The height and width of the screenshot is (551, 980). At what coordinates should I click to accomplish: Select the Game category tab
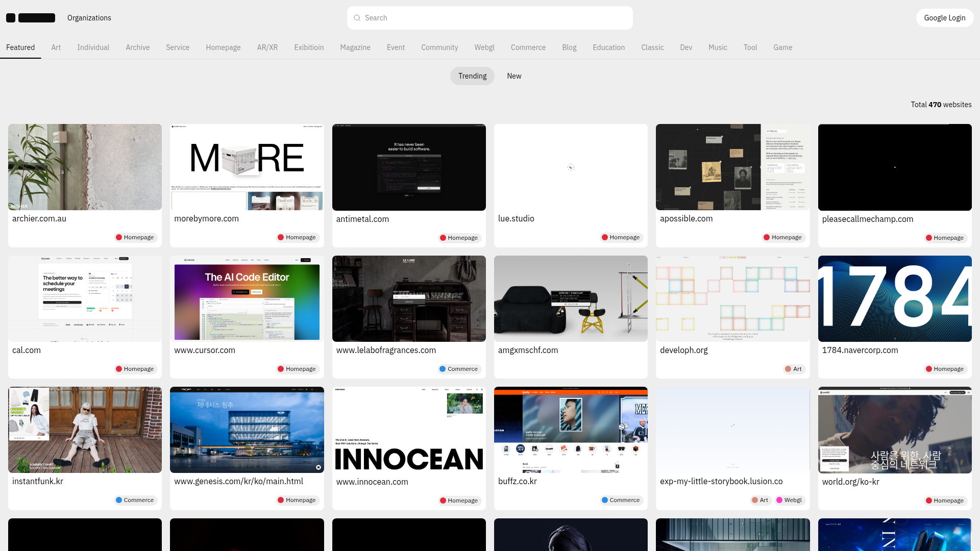point(783,47)
